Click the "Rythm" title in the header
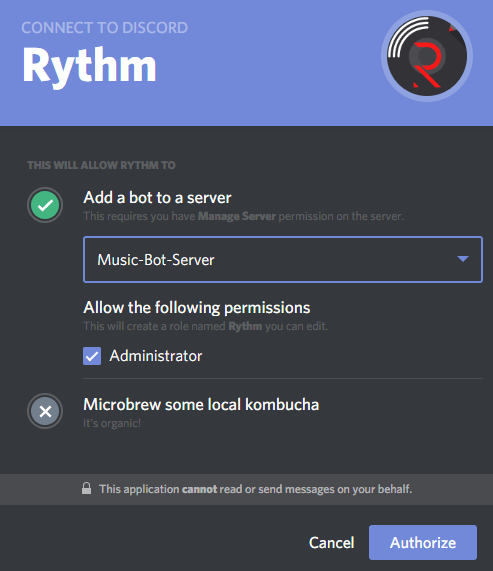 pyautogui.click(x=89, y=67)
